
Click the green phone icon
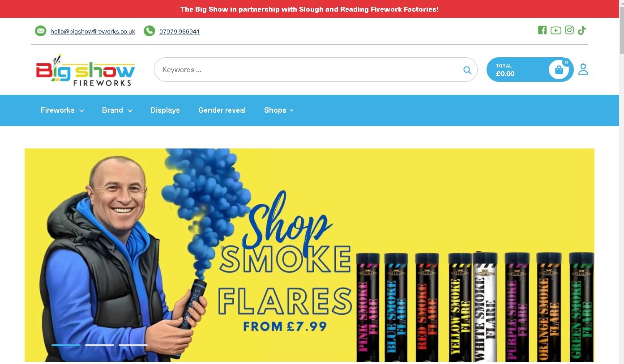click(150, 31)
